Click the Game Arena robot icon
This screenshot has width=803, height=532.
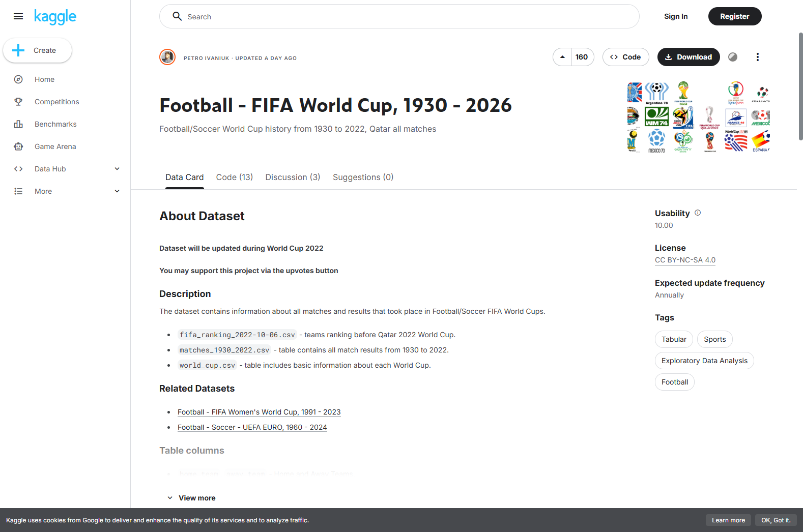[18, 146]
